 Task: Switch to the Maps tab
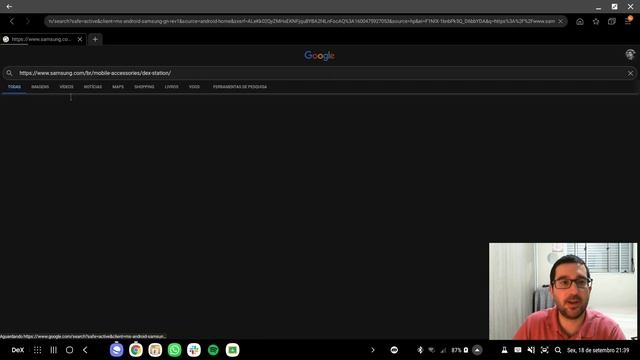click(x=118, y=87)
